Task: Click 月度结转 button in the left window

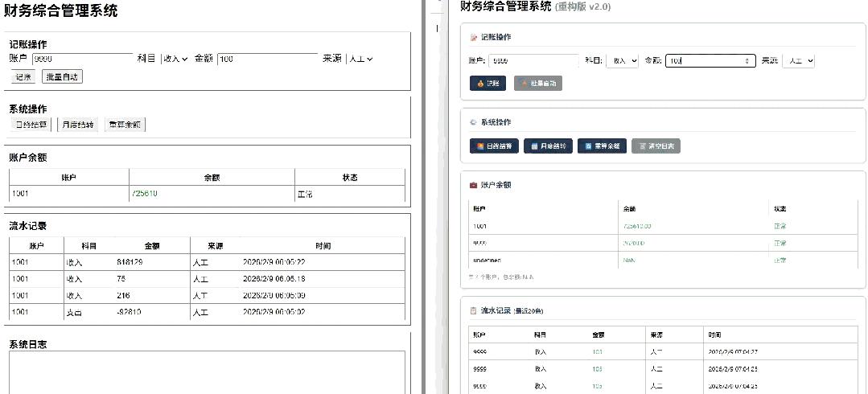Action: click(77, 125)
